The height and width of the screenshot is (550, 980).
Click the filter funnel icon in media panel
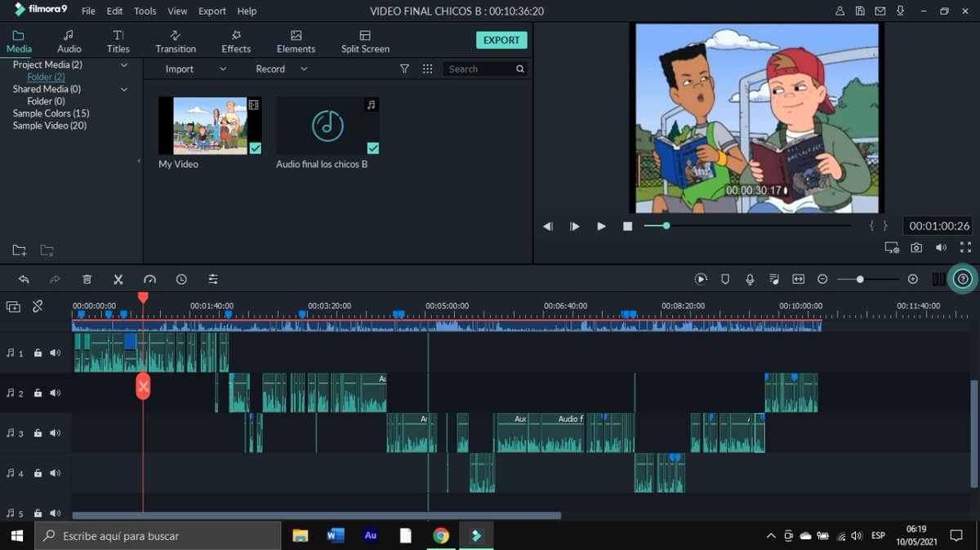pyautogui.click(x=404, y=69)
